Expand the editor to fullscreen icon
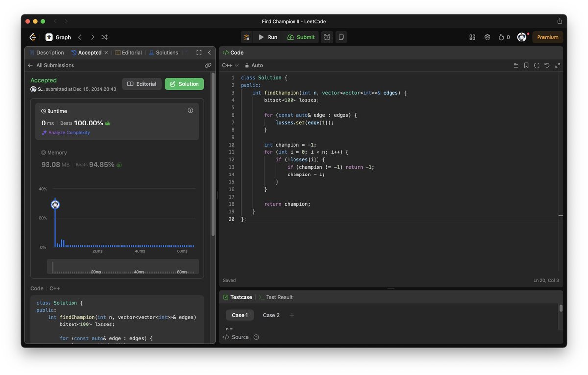The image size is (588, 375). click(x=558, y=65)
